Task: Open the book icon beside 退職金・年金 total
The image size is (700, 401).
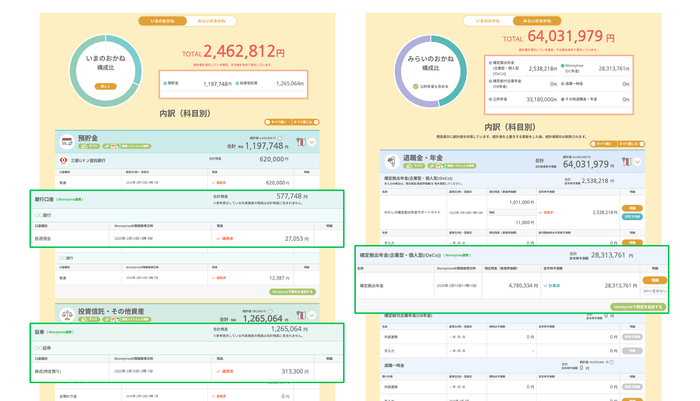Action: coord(626,160)
